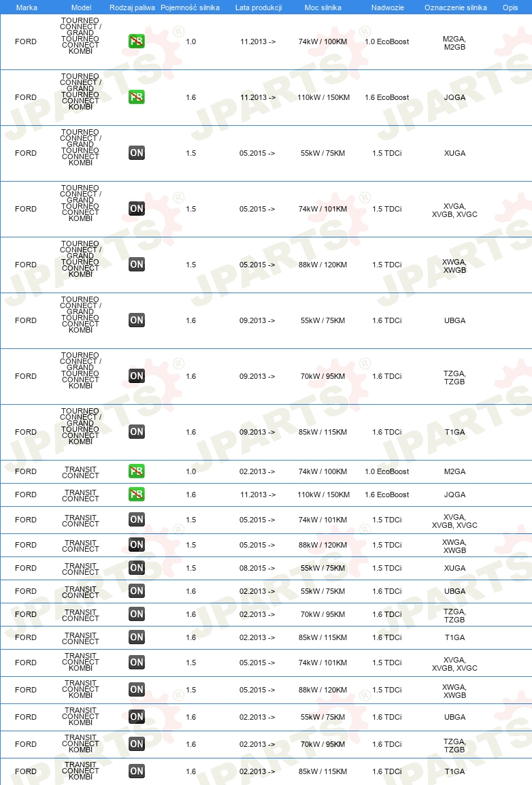Click the Rodzaj paliwa column header
The width and height of the screenshot is (532, 785).
[132, 7]
